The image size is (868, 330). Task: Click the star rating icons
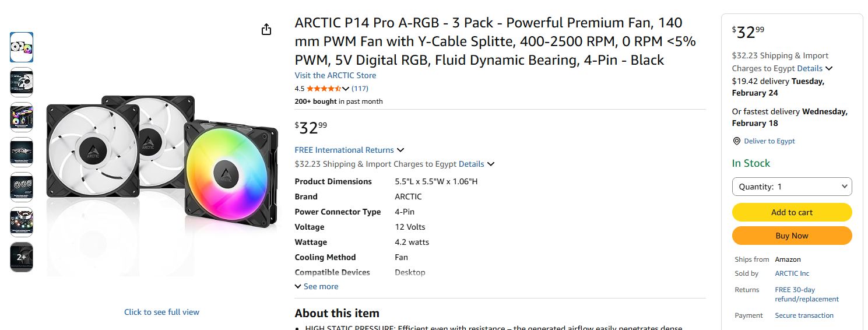point(324,89)
